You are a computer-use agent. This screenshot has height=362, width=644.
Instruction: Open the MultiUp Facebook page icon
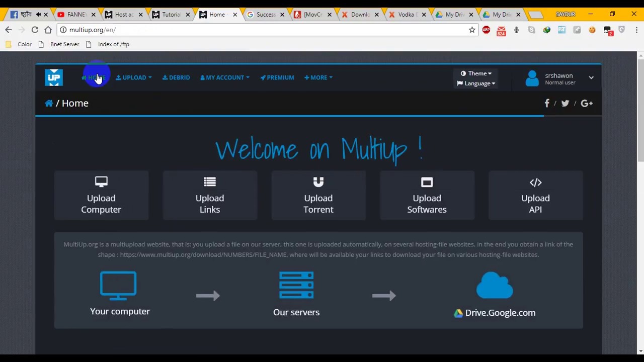point(547,103)
